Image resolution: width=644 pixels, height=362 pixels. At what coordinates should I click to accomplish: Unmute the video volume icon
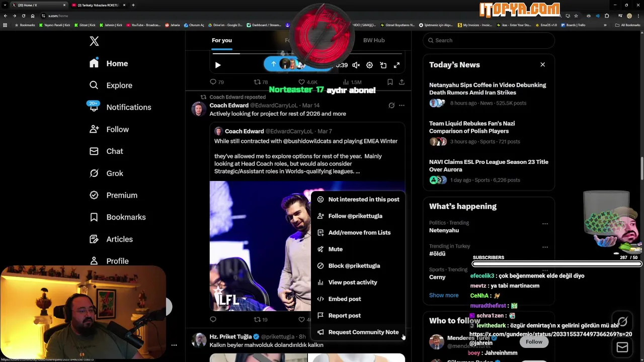point(356,65)
